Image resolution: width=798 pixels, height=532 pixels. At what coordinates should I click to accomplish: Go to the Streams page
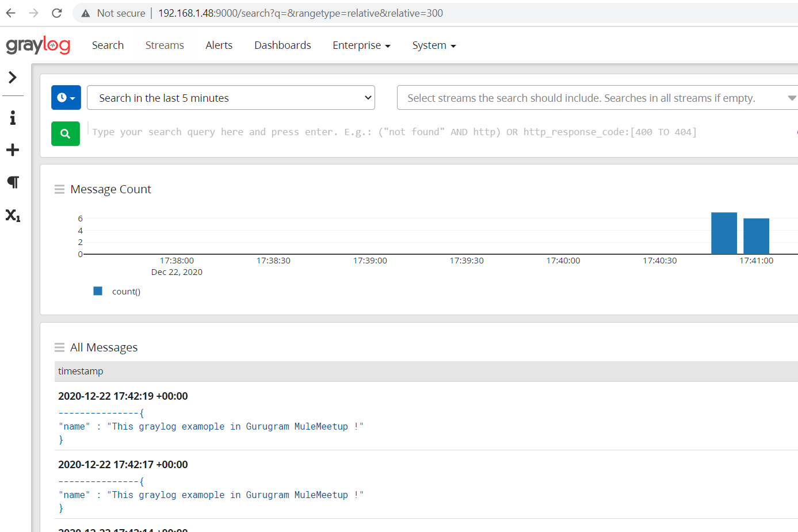point(165,45)
